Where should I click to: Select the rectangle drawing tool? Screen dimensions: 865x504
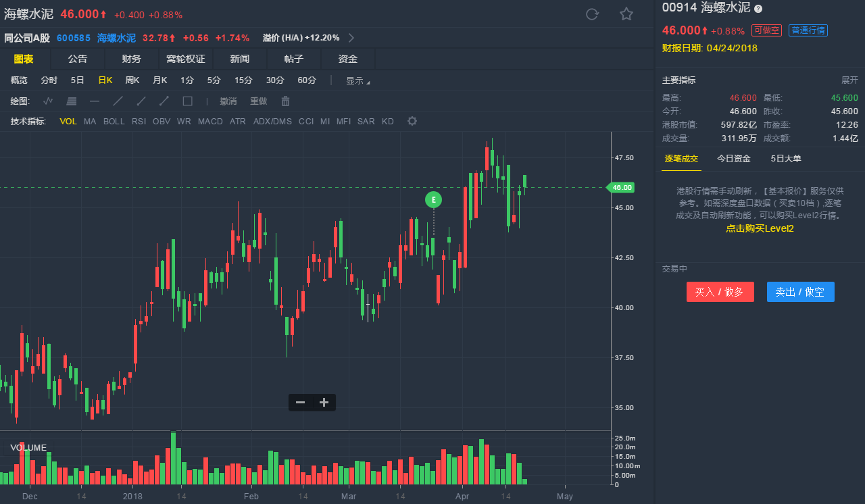pos(188,101)
